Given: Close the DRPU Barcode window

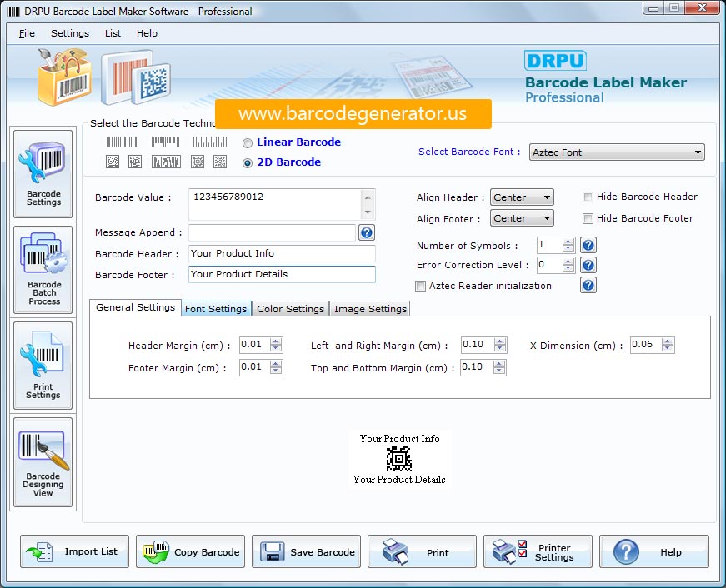Looking at the screenshot, I should pos(702,7).
